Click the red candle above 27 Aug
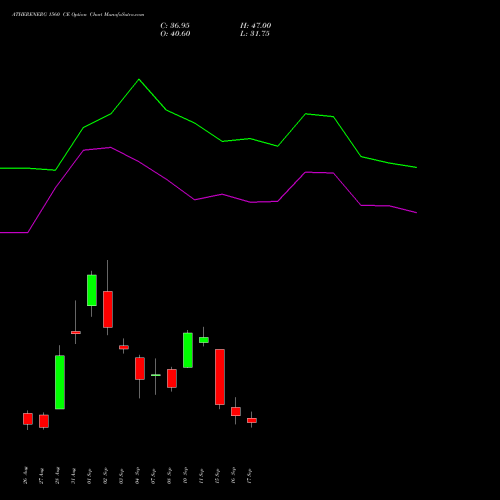Viewport: 500px width, 500px height. pyautogui.click(x=44, y=421)
